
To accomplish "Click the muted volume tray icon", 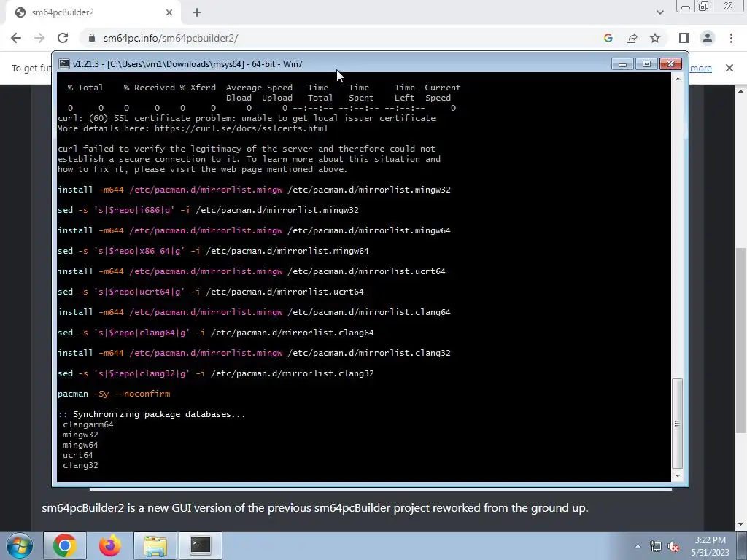I will (673, 546).
